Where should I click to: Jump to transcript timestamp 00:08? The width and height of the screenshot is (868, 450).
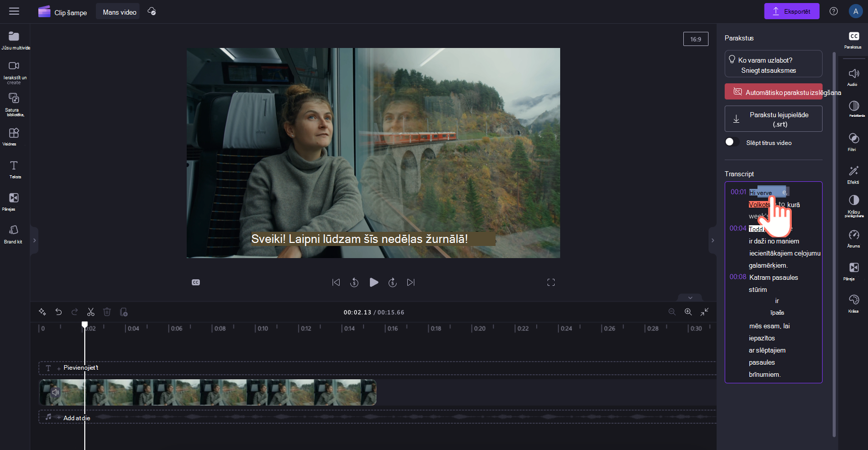(x=737, y=277)
